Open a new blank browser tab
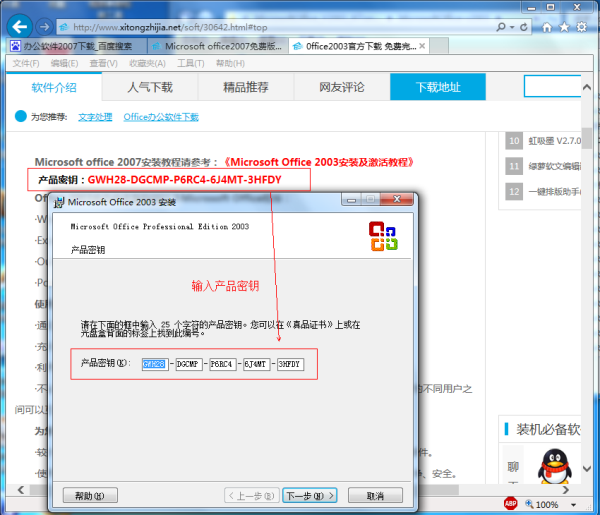This screenshot has width=600, height=515. pyautogui.click(x=439, y=46)
